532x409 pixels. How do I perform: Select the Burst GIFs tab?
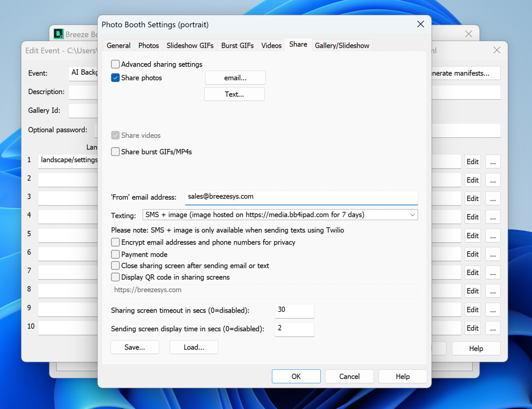pyautogui.click(x=237, y=46)
